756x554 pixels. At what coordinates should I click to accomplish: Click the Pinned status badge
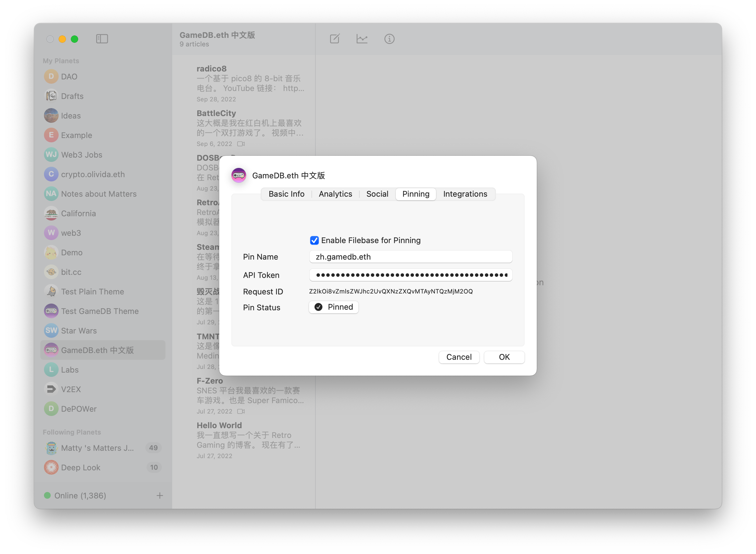point(333,307)
